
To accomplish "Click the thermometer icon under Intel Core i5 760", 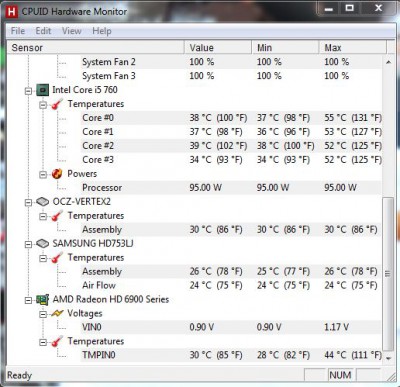I will pyautogui.click(x=57, y=104).
